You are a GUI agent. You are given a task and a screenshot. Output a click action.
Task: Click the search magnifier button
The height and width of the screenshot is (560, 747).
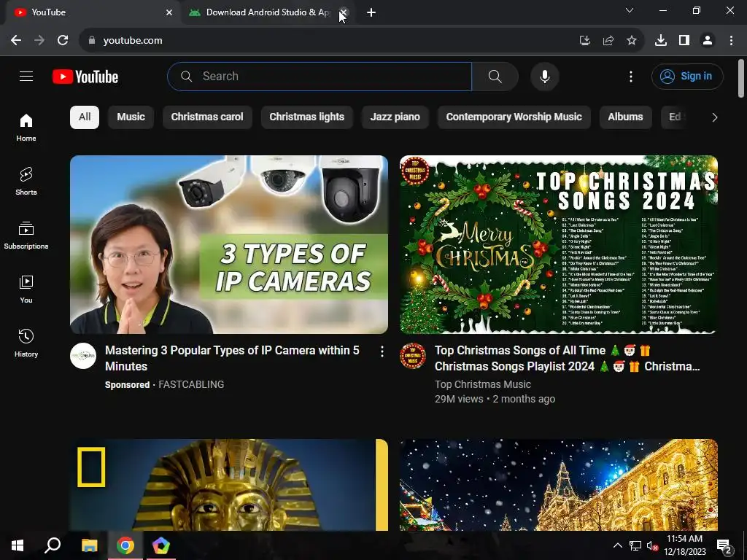click(x=495, y=76)
